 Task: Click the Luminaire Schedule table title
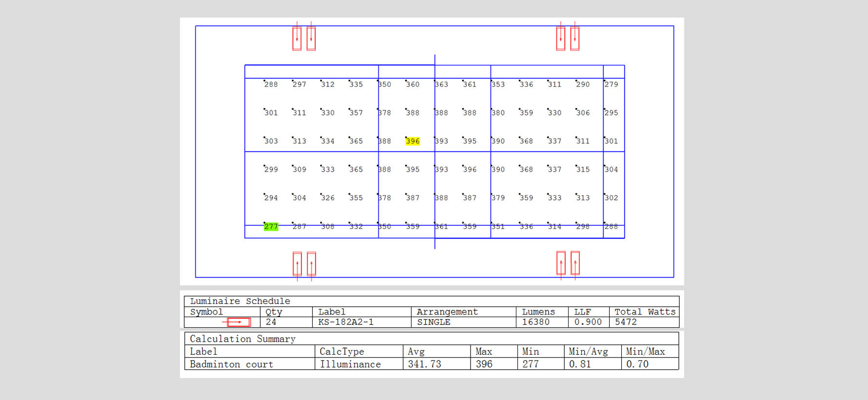240,301
